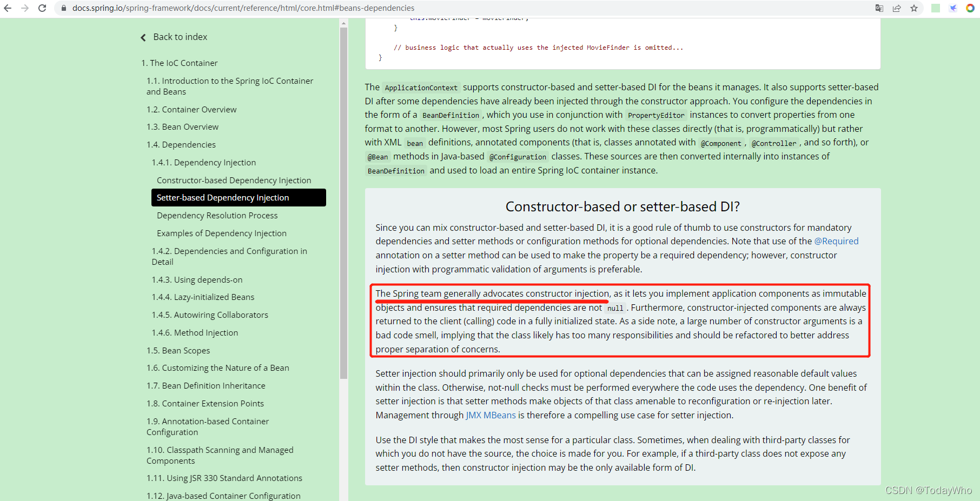
Task: Select highlighted Setter-based Dependency Injection entry
Action: click(x=239, y=198)
